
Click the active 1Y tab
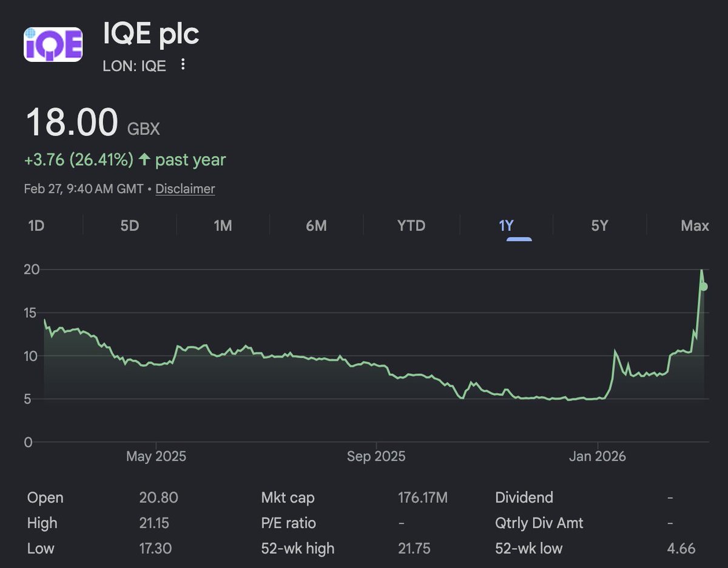[x=506, y=226]
